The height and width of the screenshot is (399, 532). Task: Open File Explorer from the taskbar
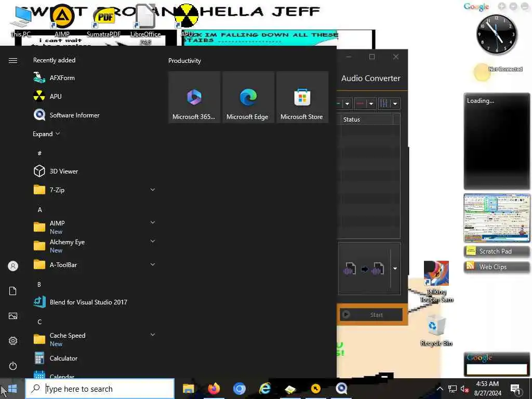click(x=188, y=389)
